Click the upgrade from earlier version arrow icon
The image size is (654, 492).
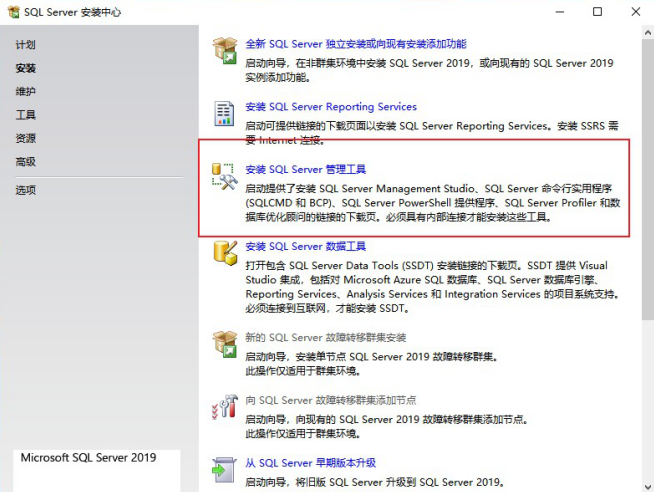[224, 470]
